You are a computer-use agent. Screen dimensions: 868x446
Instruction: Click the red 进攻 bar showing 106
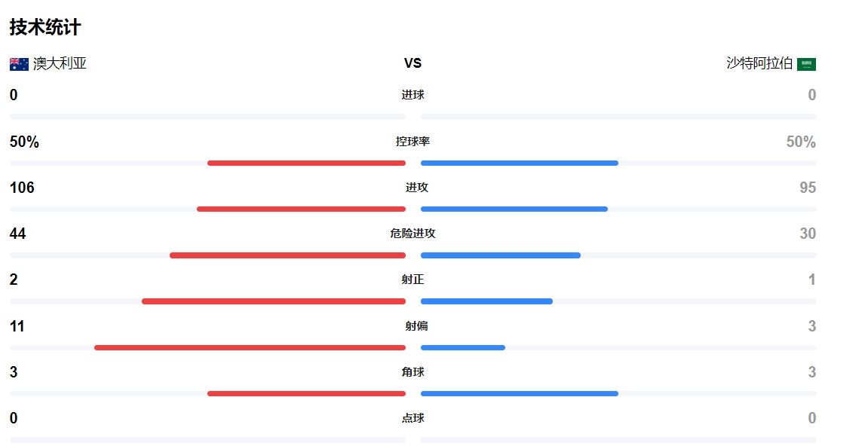(x=301, y=209)
